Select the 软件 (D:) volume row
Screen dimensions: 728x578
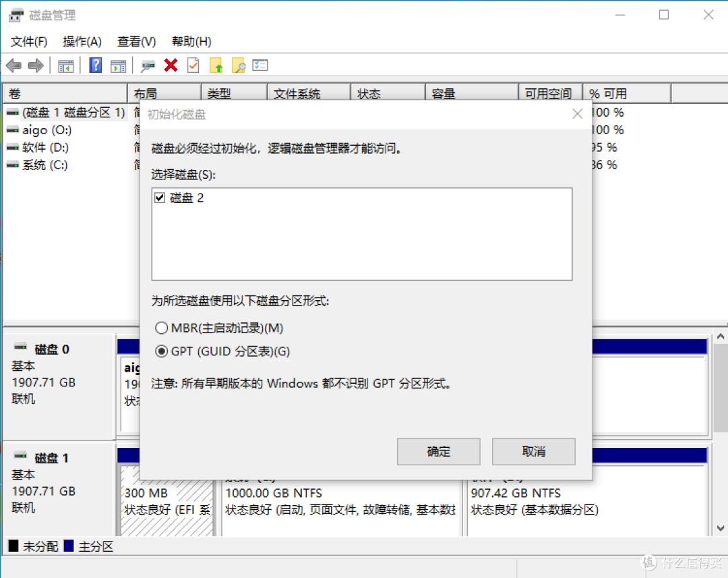tap(38, 148)
